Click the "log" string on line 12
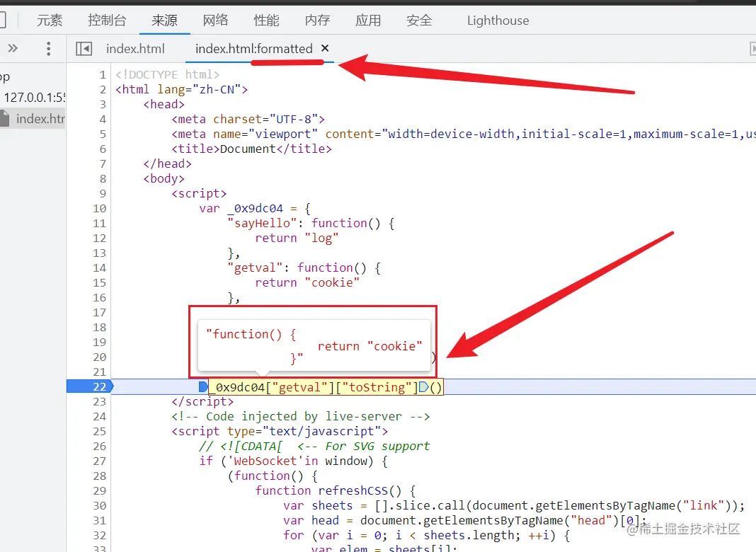The width and height of the screenshot is (756, 552). click(321, 238)
